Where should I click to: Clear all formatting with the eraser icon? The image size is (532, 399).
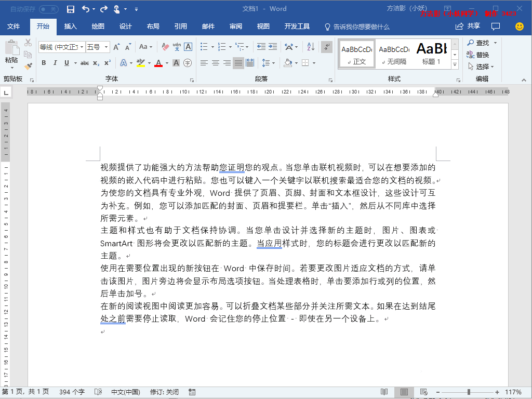pos(165,47)
